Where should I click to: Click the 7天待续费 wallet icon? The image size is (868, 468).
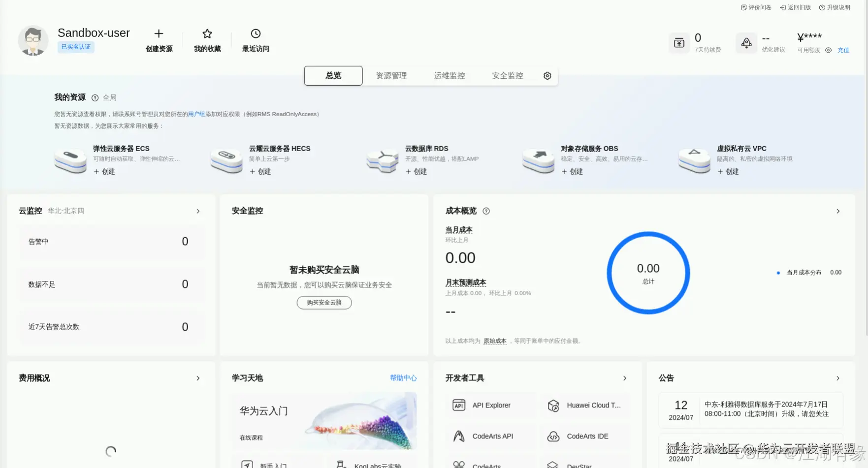coord(679,43)
